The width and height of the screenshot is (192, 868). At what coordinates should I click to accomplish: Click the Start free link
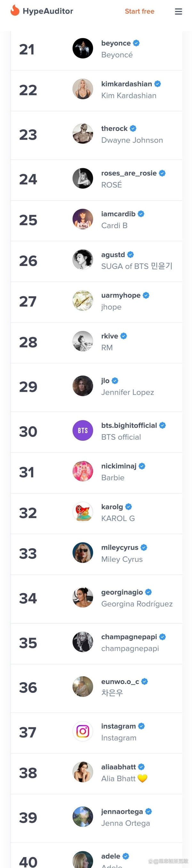140,12
